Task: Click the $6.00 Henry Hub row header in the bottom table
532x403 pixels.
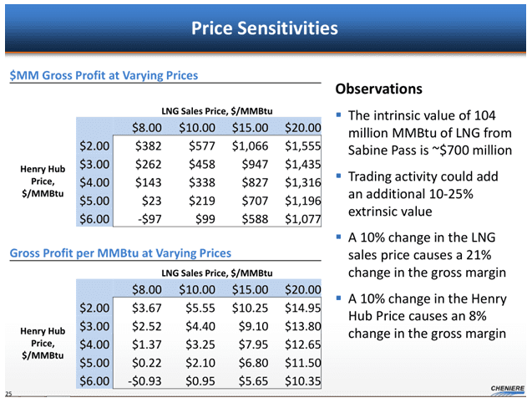Action: coord(94,380)
